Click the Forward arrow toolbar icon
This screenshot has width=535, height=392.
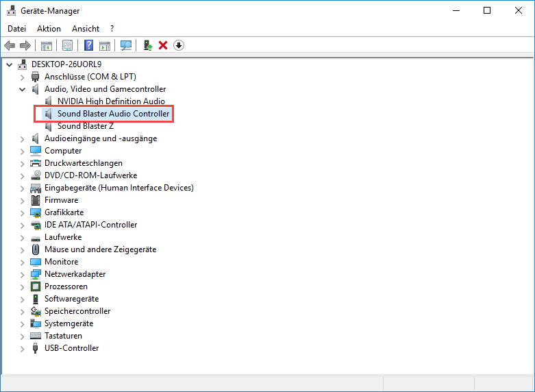[x=25, y=45]
